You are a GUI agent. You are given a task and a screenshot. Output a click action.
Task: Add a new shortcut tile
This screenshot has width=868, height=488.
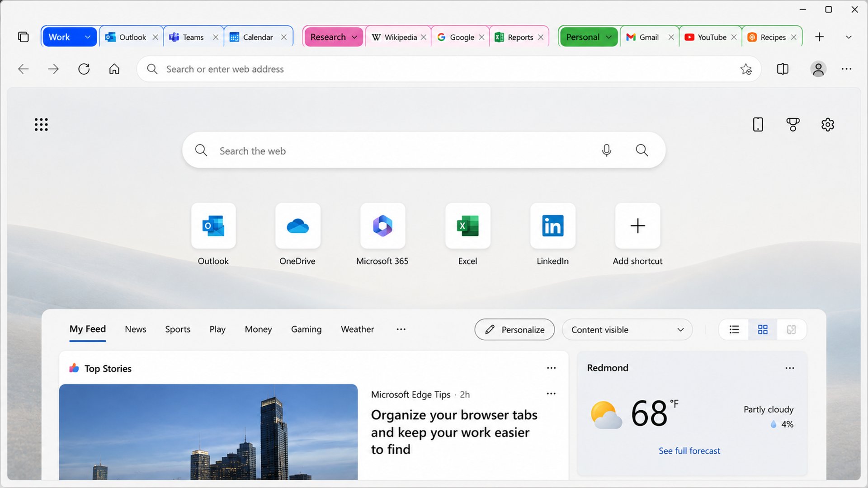point(638,226)
